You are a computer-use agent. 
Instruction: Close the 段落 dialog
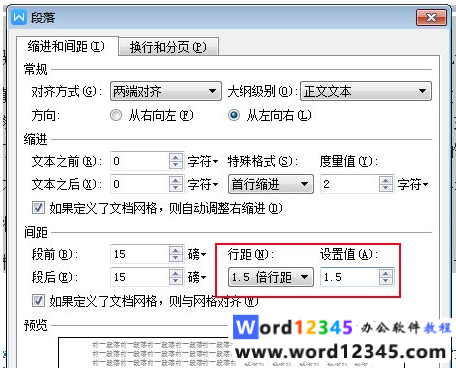click(431, 17)
